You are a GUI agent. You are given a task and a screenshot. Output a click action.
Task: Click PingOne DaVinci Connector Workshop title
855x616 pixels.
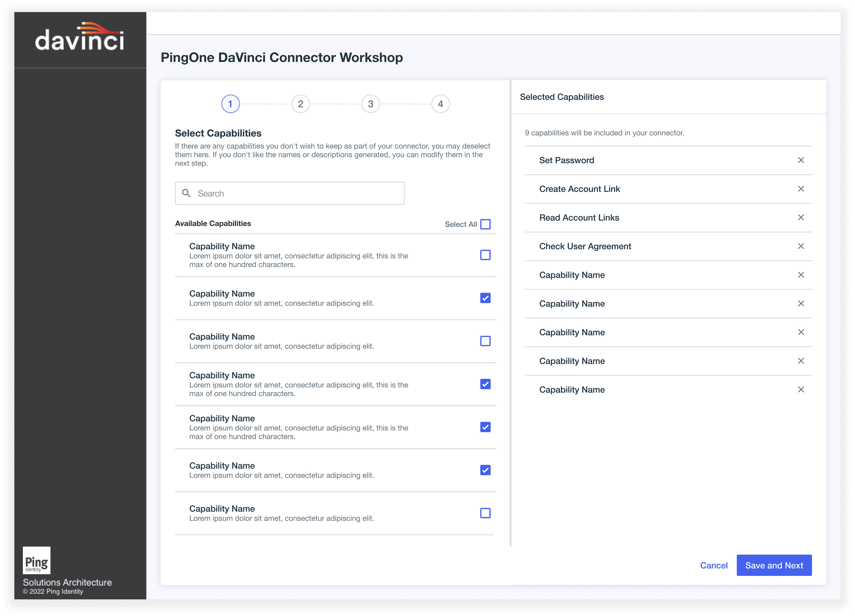pyautogui.click(x=282, y=57)
